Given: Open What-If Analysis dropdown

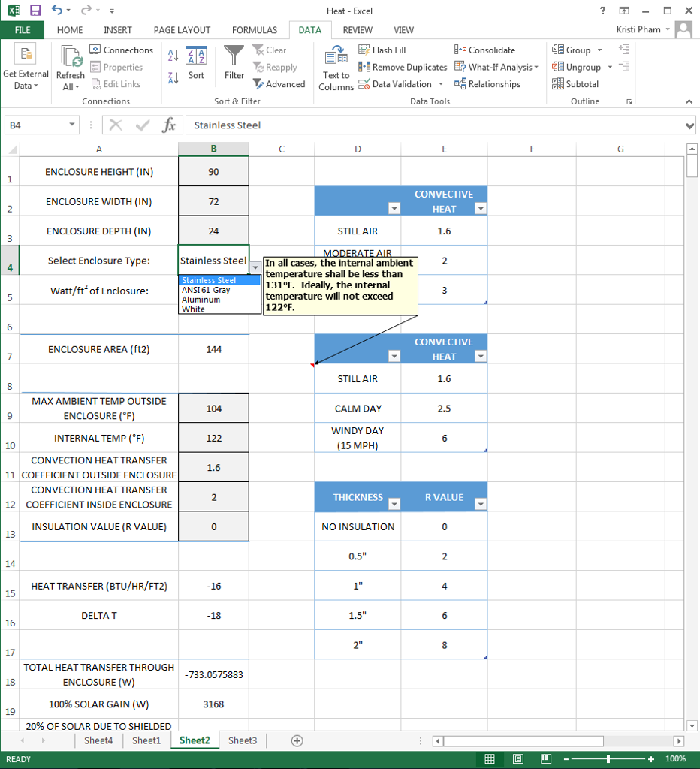Looking at the screenshot, I should pos(536,67).
